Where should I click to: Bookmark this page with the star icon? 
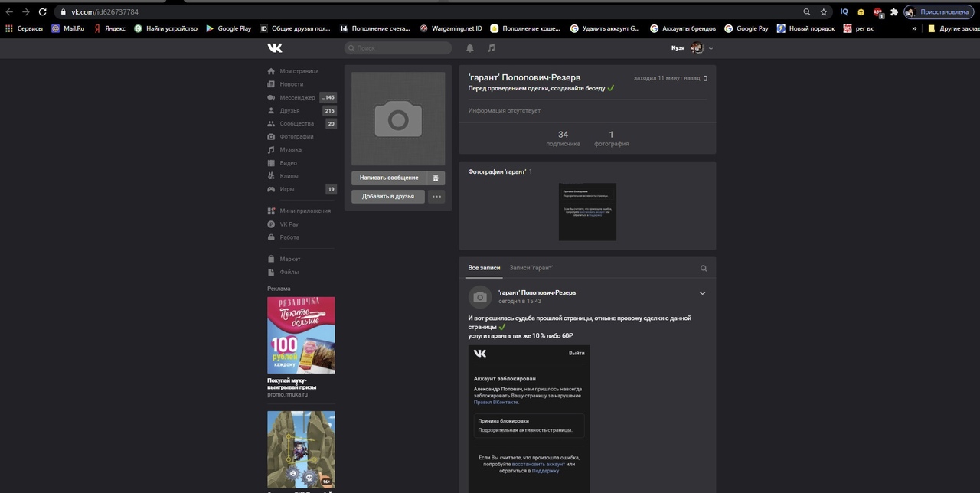824,12
